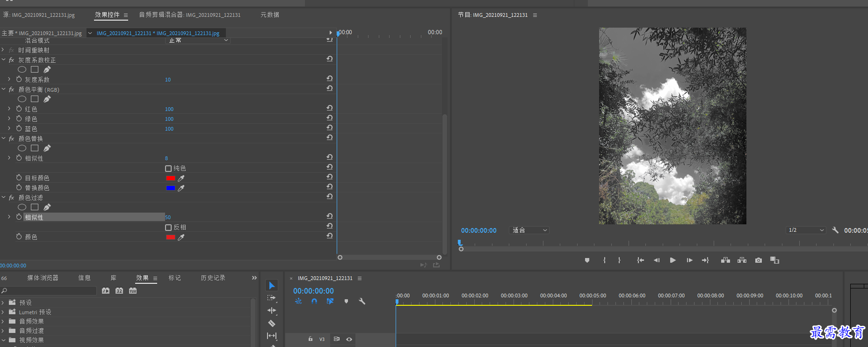
Task: Mark In point in Program monitor
Action: pyautogui.click(x=604, y=260)
